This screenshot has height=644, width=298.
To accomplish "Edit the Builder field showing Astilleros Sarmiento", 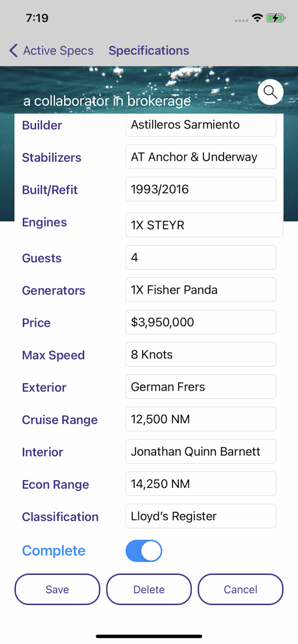I will (x=200, y=125).
